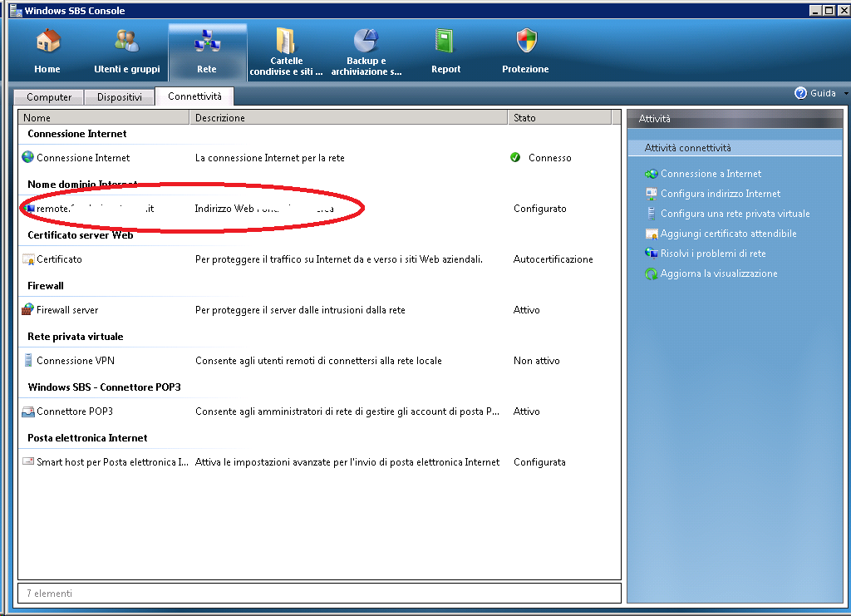Switch to the Computer tab

click(x=49, y=97)
